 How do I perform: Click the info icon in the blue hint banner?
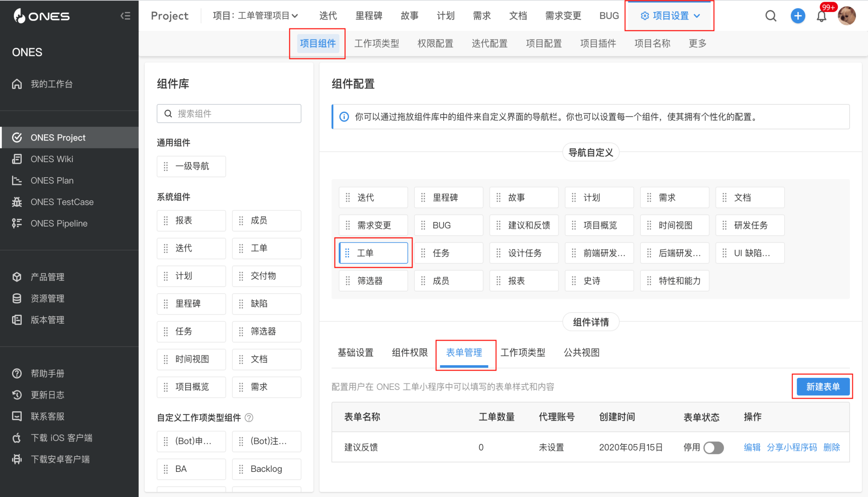[344, 117]
